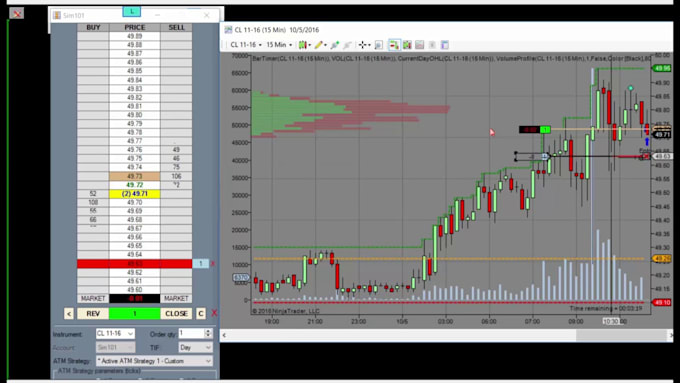680x383 pixels.
Task: Click the Sim101 window title icon
Action: pyautogui.click(x=57, y=16)
